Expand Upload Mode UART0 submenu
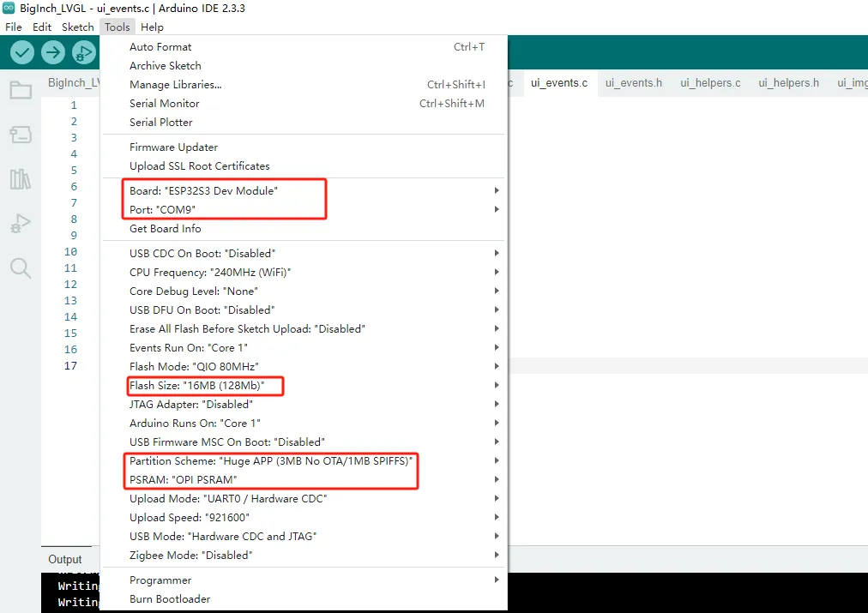 (x=304, y=498)
